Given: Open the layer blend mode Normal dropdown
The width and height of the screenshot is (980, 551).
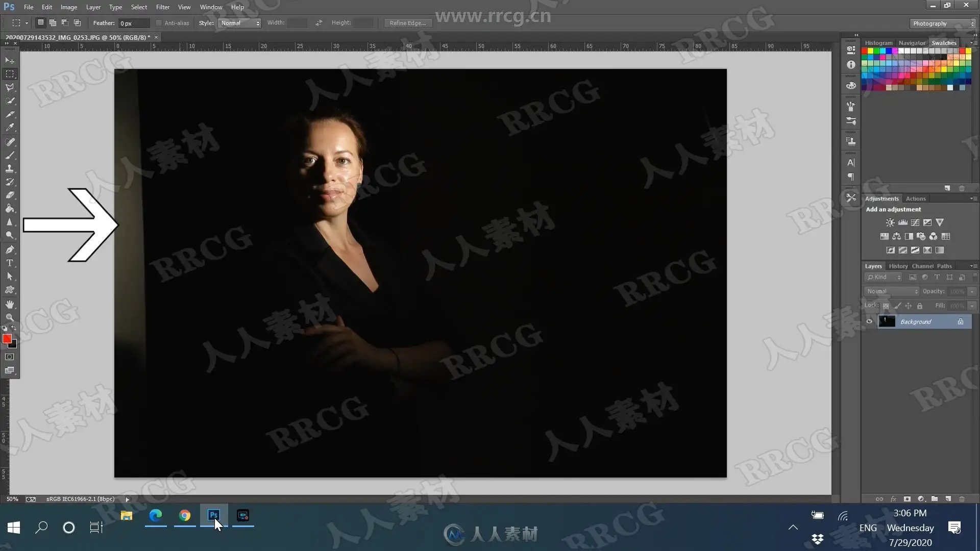Looking at the screenshot, I should click(x=892, y=291).
